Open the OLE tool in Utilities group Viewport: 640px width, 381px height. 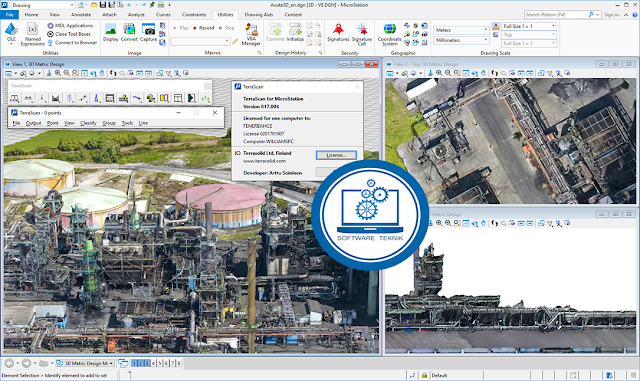coord(11,33)
